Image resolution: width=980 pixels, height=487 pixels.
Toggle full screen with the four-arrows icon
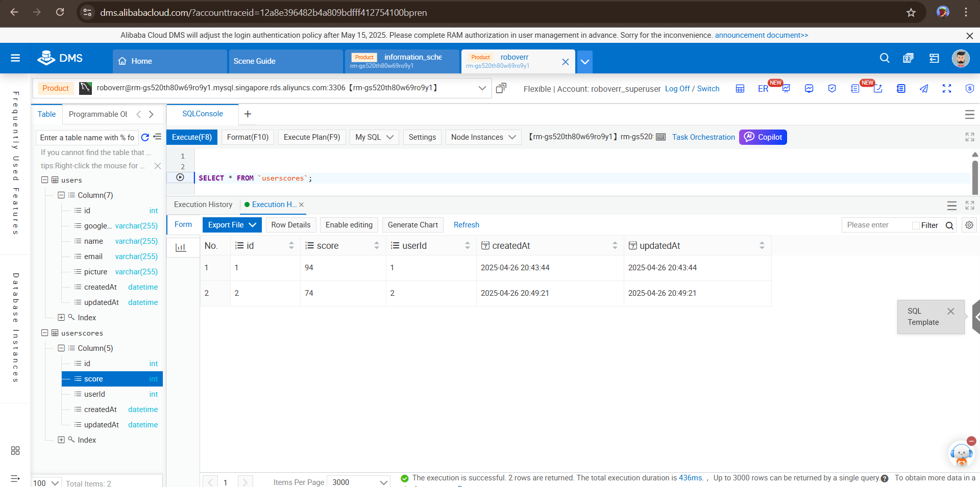tap(947, 89)
